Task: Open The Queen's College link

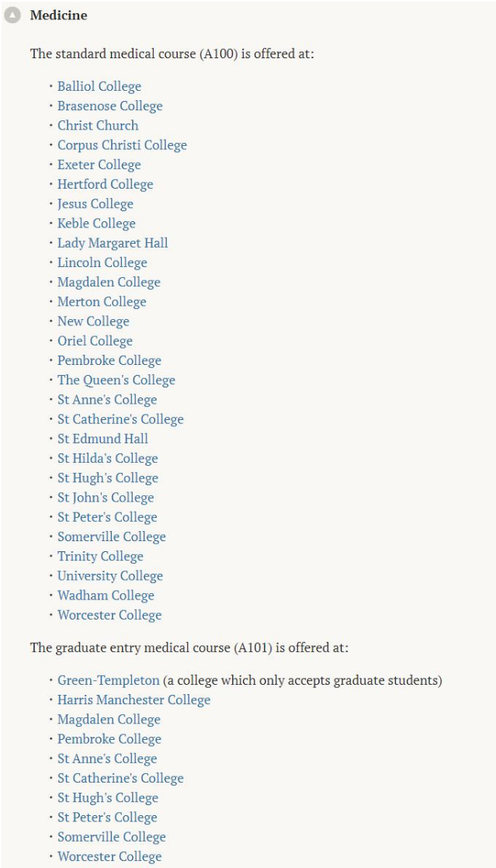Action: (x=116, y=380)
